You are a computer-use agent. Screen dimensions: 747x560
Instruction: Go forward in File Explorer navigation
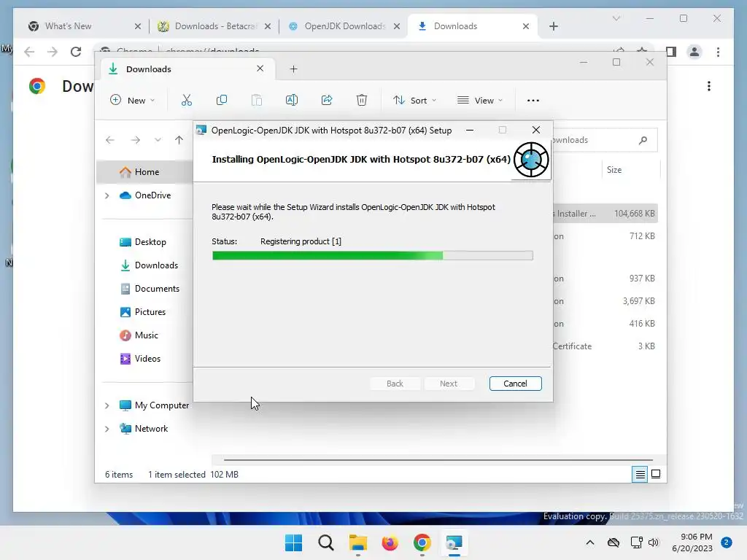click(135, 140)
